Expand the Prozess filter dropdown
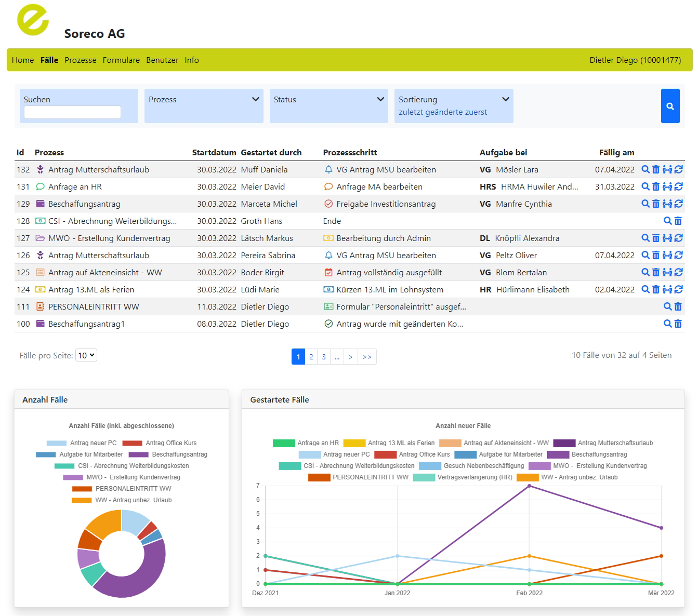Image resolution: width=698 pixels, height=616 pixels. [x=204, y=100]
